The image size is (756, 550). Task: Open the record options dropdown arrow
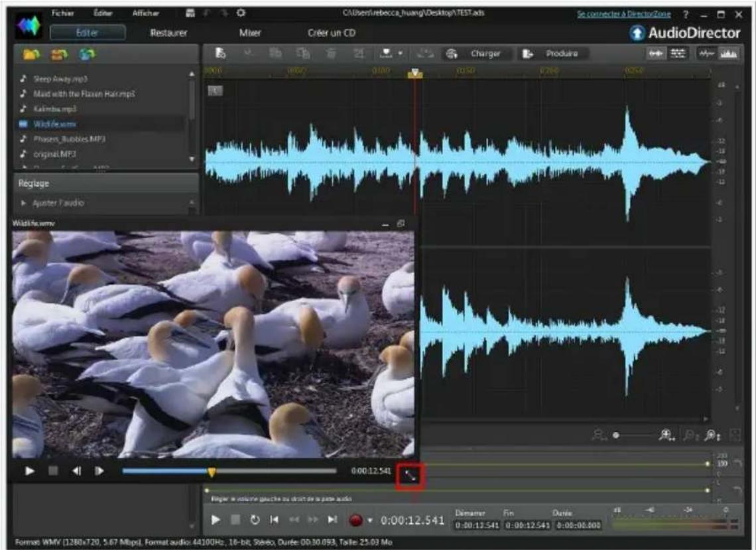(x=370, y=521)
